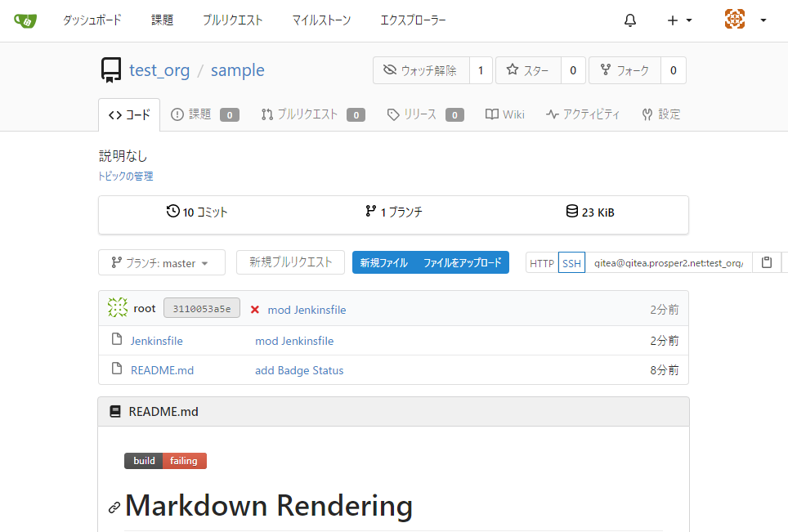Screen dimensions: 788x532
Task: Open latest commit message mod Jenkinsfile
Action: pos(307,310)
